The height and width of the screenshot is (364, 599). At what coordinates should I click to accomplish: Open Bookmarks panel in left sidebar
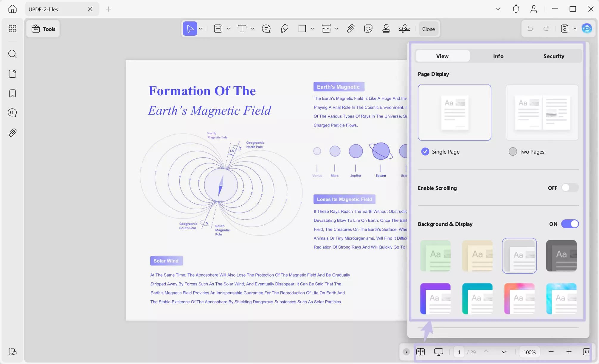[x=13, y=93]
